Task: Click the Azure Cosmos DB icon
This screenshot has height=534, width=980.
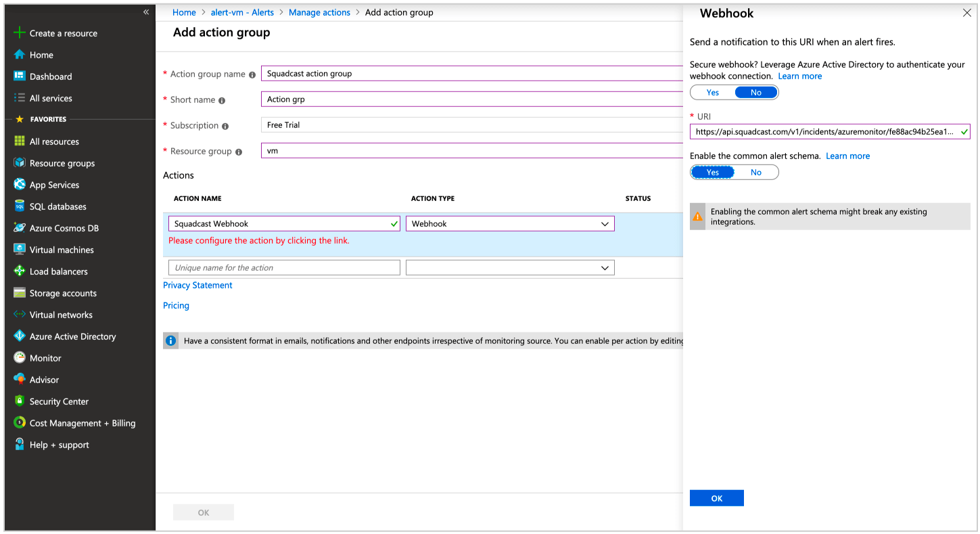Action: click(x=20, y=228)
